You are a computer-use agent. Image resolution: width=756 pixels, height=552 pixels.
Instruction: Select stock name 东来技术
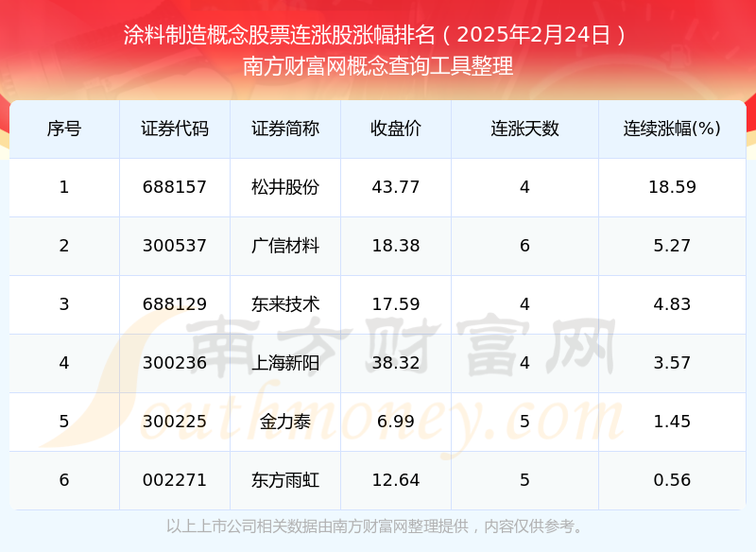tap(285, 304)
